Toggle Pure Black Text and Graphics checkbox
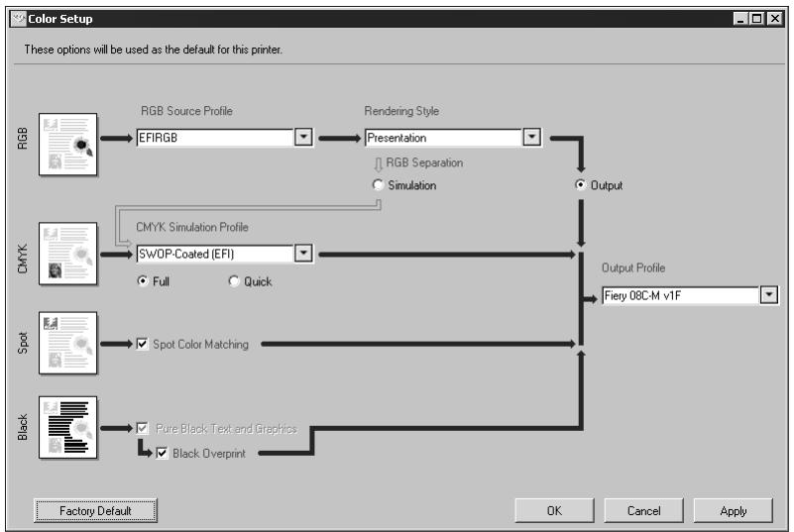The width and height of the screenshot is (794, 532). [143, 428]
